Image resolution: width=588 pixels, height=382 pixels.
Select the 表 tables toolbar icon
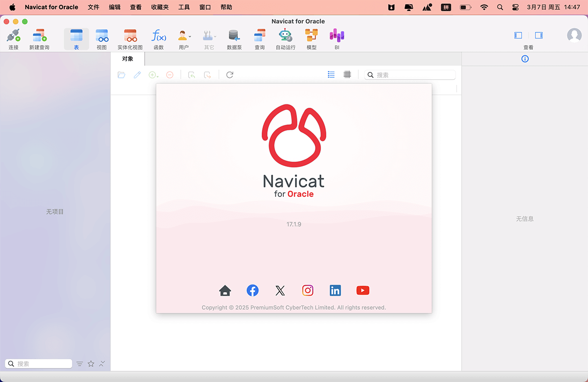point(76,39)
